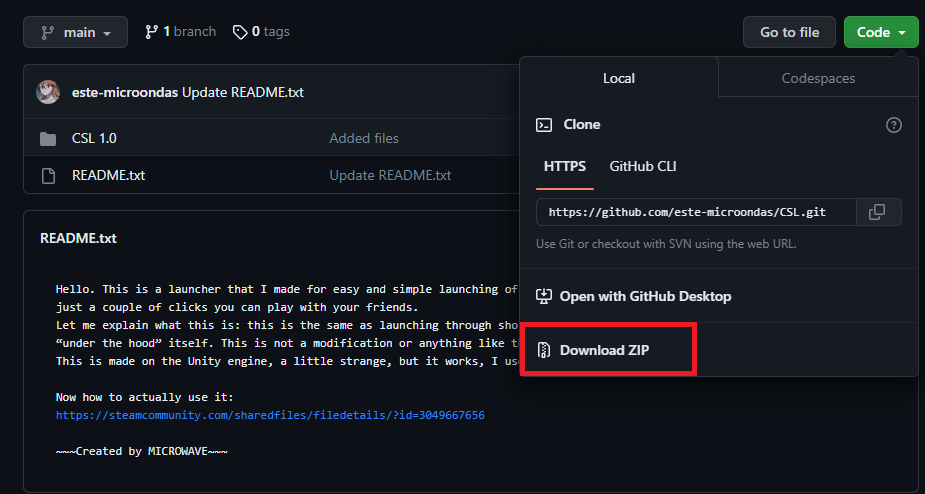The height and width of the screenshot is (494, 925).
Task: Switch to the Local tab
Action: tap(619, 78)
